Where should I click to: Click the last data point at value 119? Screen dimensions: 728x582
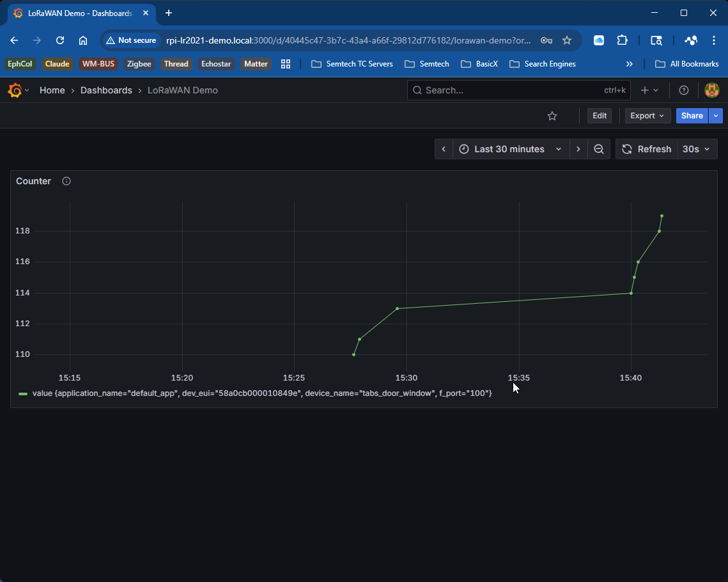[662, 216]
